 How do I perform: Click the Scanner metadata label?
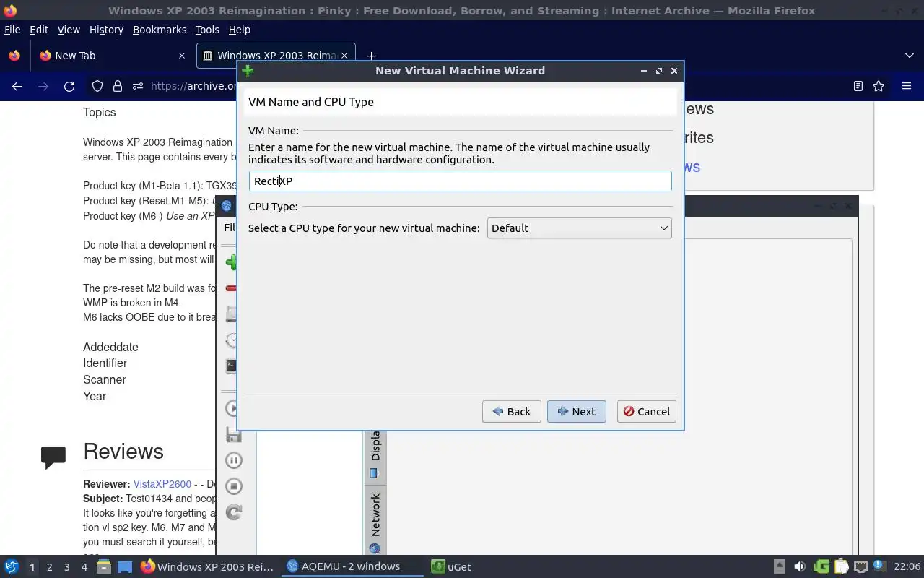click(x=105, y=380)
